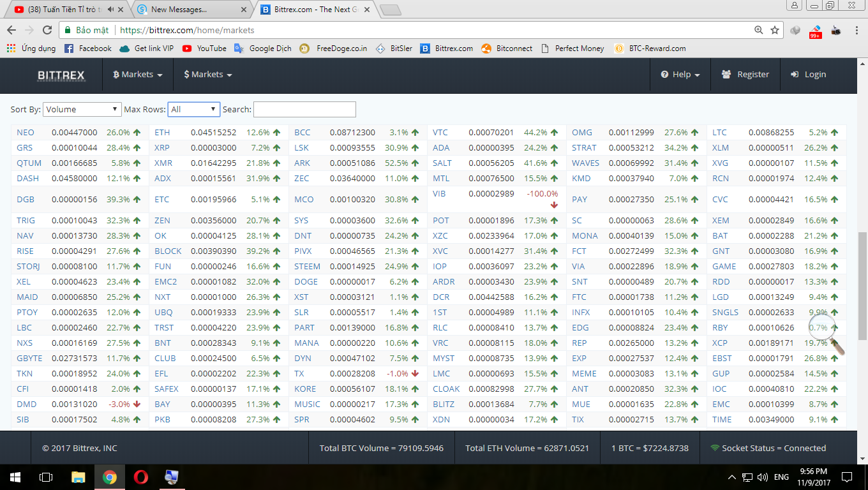Image resolution: width=868 pixels, height=490 pixels.
Task: Mute the YouTube tab via speaker icon
Action: click(111, 10)
